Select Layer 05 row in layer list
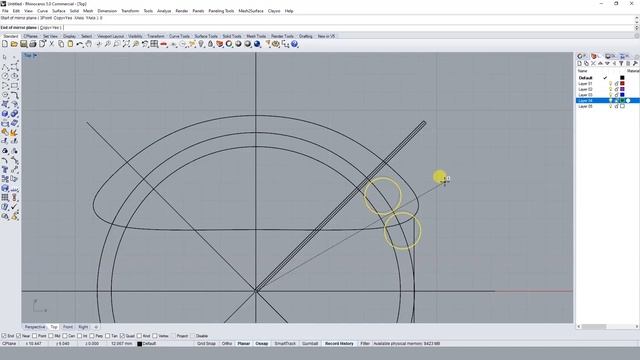 coord(607,106)
